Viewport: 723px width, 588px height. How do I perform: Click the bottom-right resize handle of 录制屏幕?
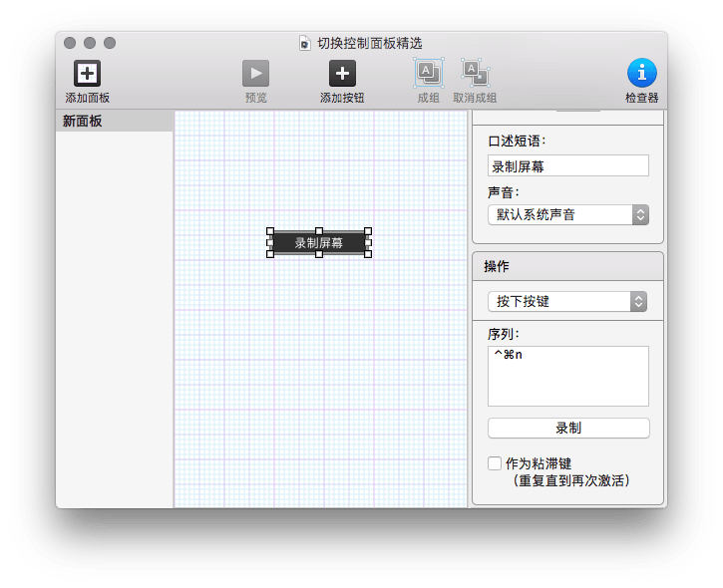368,254
